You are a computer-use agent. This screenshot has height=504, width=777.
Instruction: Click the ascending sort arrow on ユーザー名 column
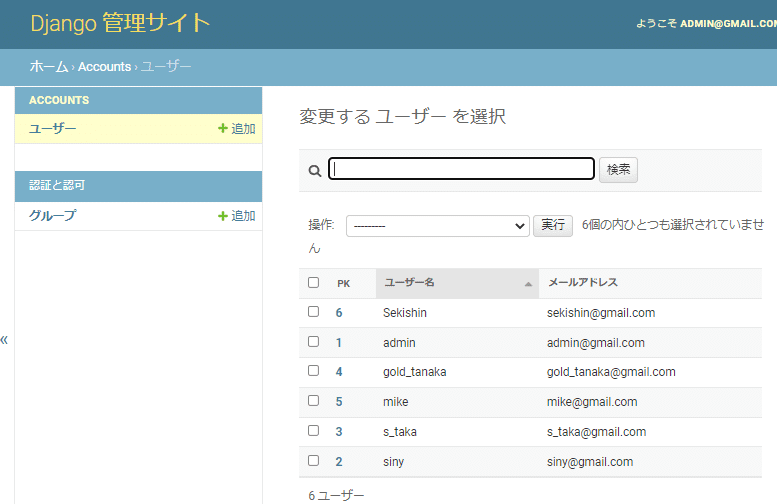click(x=528, y=284)
